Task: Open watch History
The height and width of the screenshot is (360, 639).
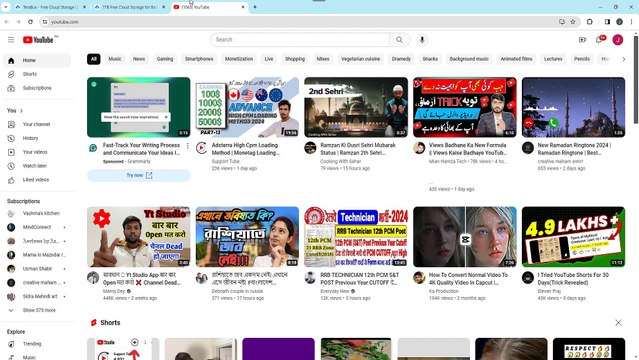Action: [37, 138]
